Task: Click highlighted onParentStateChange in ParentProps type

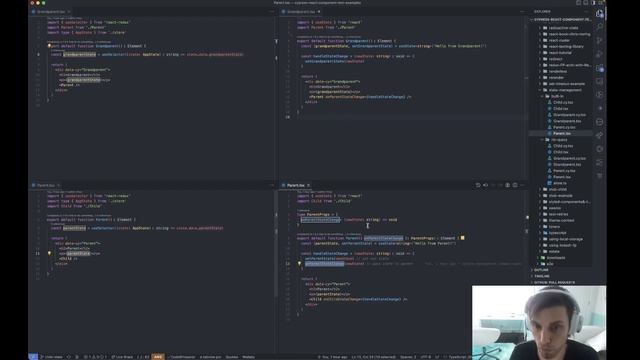Action: (x=320, y=220)
